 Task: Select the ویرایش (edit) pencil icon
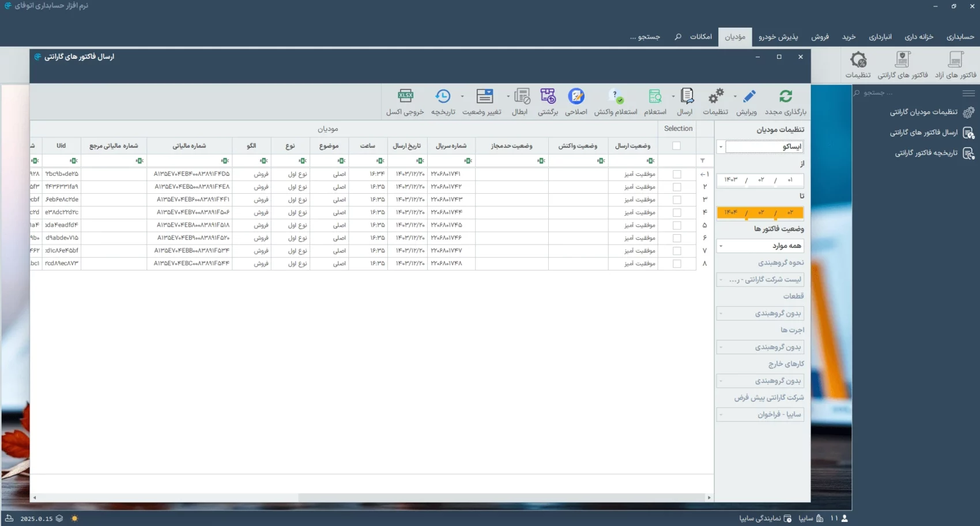tap(749, 96)
